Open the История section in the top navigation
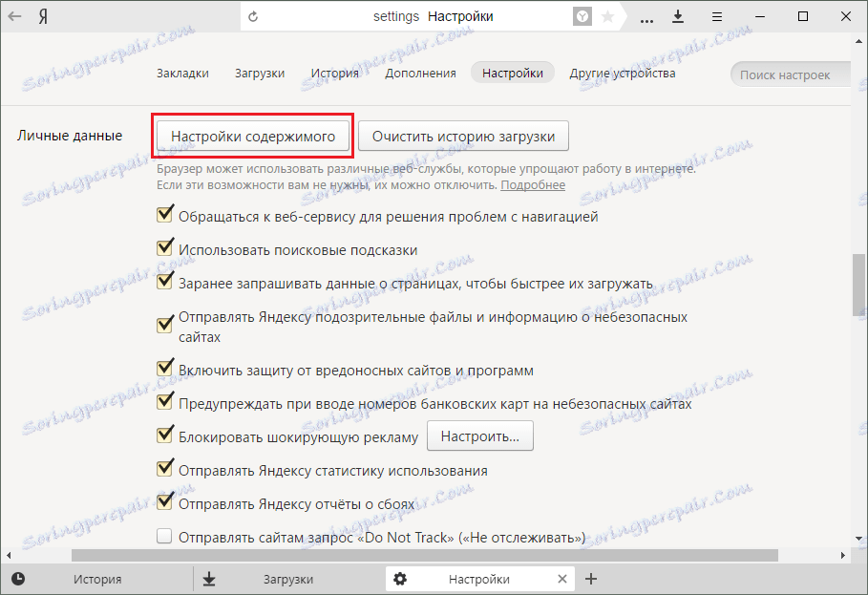The height and width of the screenshot is (595, 868). coord(335,73)
